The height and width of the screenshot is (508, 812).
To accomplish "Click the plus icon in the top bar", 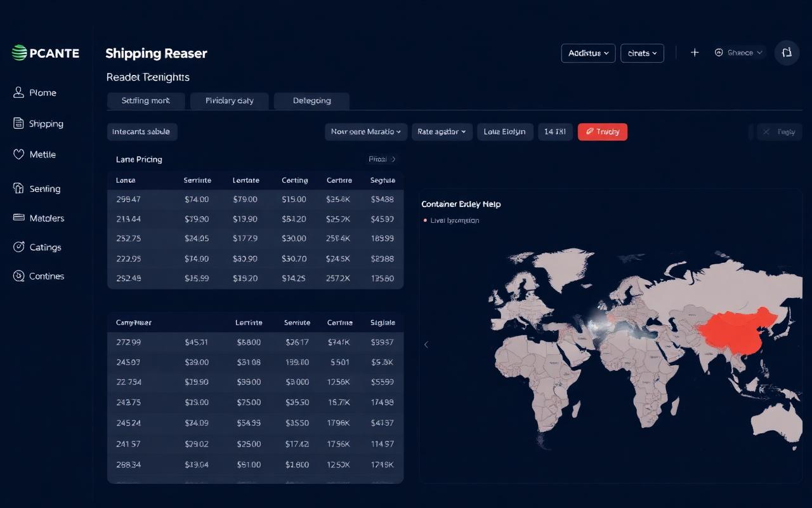I will pyautogui.click(x=695, y=53).
